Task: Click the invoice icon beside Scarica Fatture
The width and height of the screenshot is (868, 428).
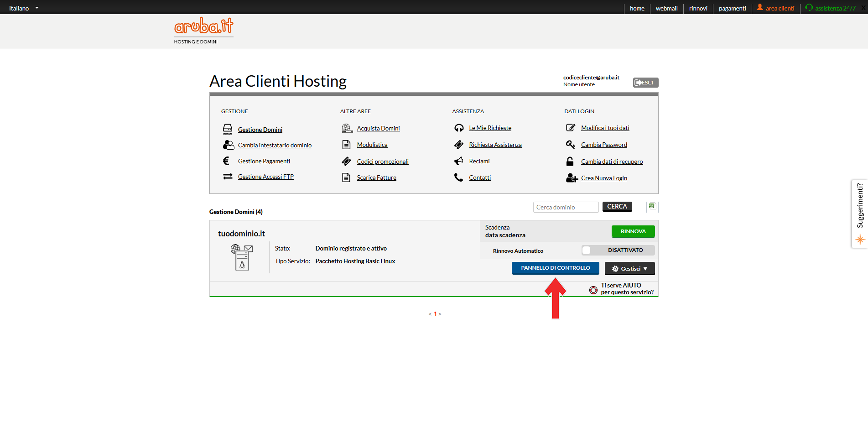Action: pos(347,177)
